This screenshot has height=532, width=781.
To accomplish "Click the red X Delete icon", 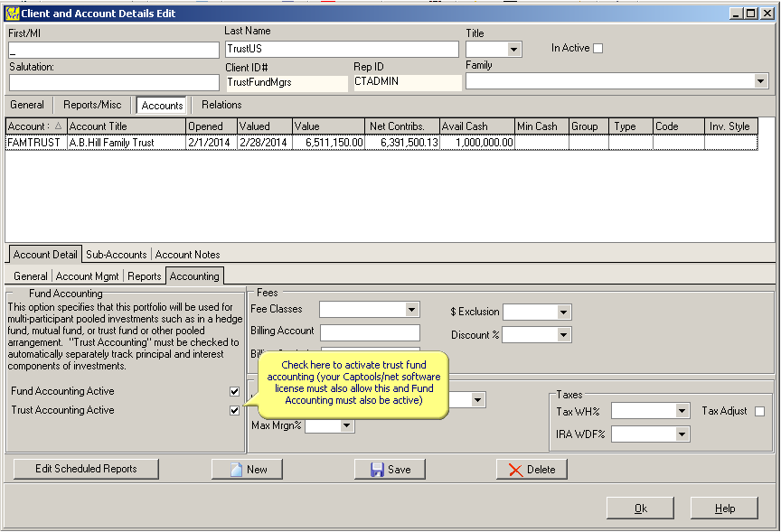I will click(516, 470).
